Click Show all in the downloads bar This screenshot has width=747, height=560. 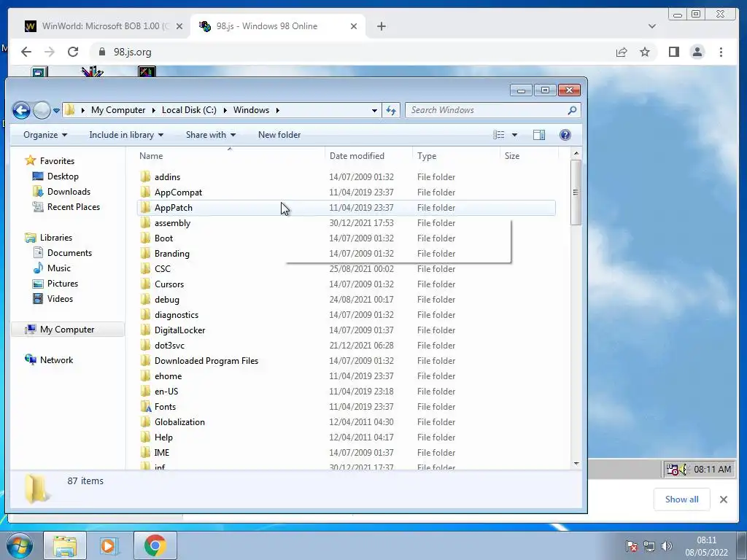pyautogui.click(x=682, y=499)
